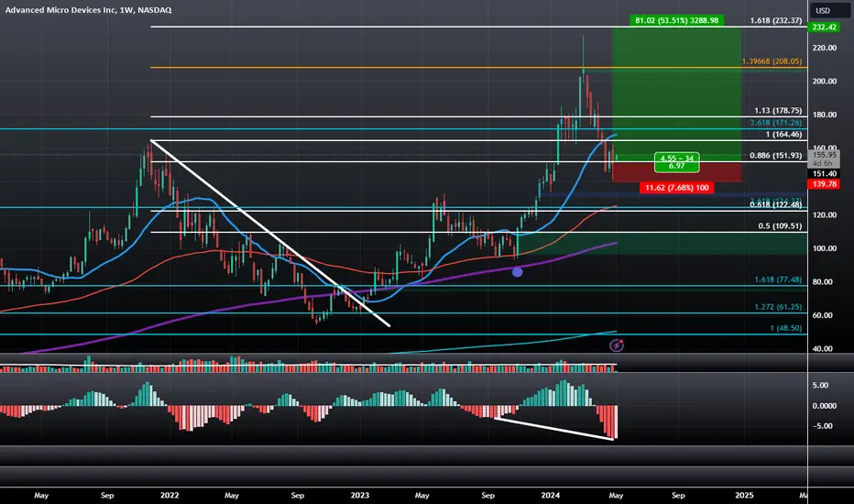Image resolution: width=854 pixels, height=504 pixels.
Task: Select Fib label 1.618 (232.37)
Action: pyautogui.click(x=775, y=21)
